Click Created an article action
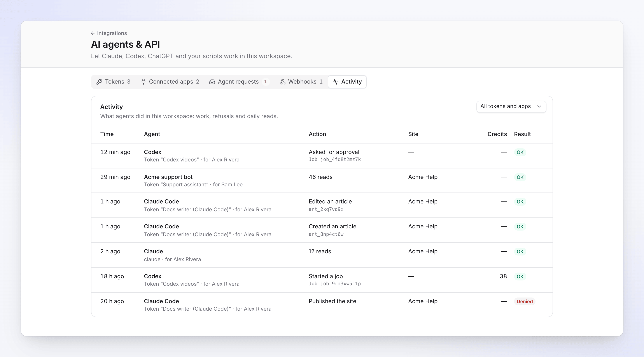This screenshot has width=644, height=357. (x=332, y=227)
